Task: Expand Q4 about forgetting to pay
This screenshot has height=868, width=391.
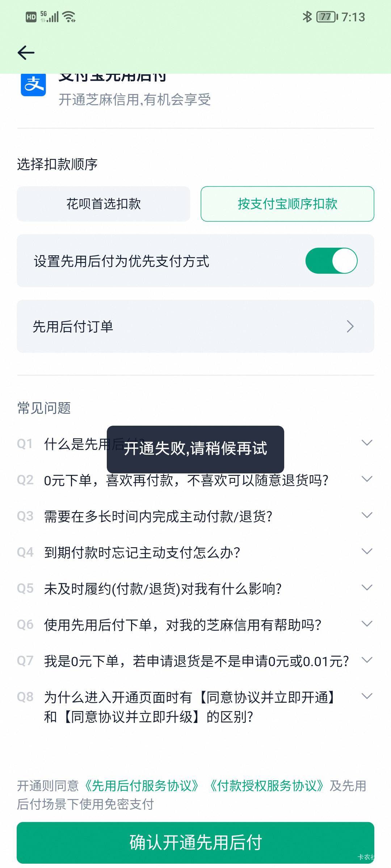Action: coord(367,552)
